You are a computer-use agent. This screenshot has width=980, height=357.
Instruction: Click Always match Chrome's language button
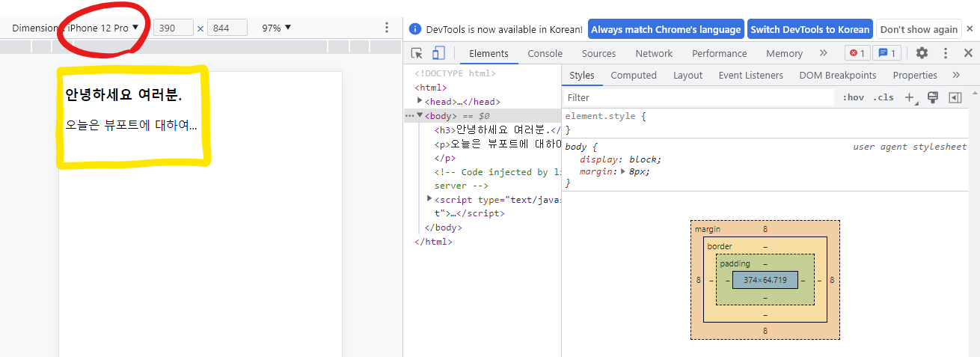pos(666,29)
